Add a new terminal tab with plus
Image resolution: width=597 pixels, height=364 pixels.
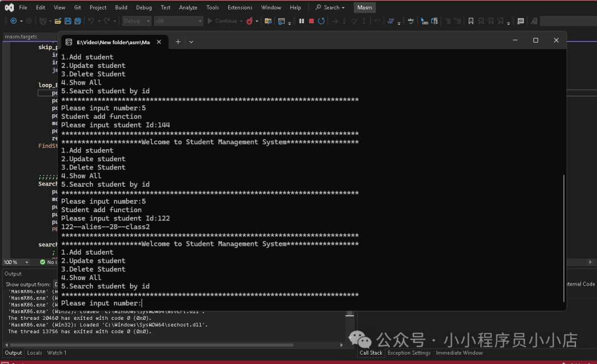[x=178, y=42]
